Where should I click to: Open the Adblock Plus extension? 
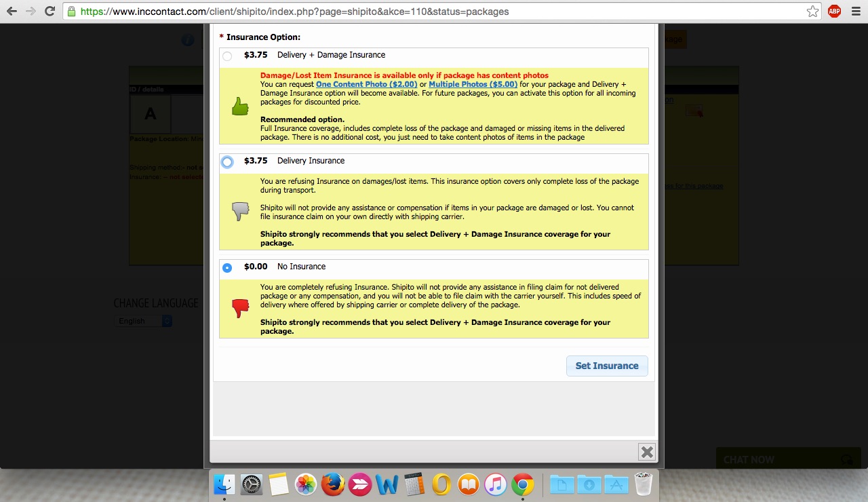click(x=834, y=12)
